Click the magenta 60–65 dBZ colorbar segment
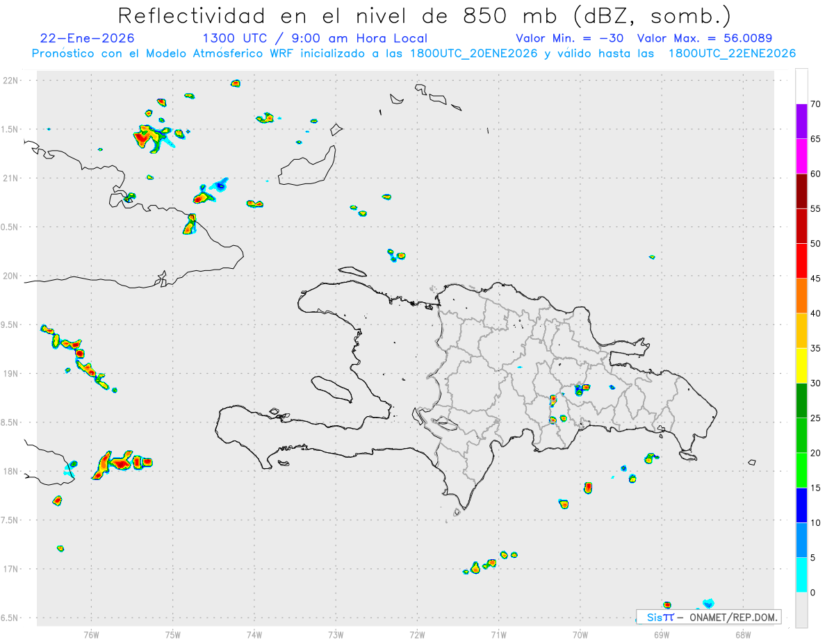The height and width of the screenshot is (644, 834). 801,156
